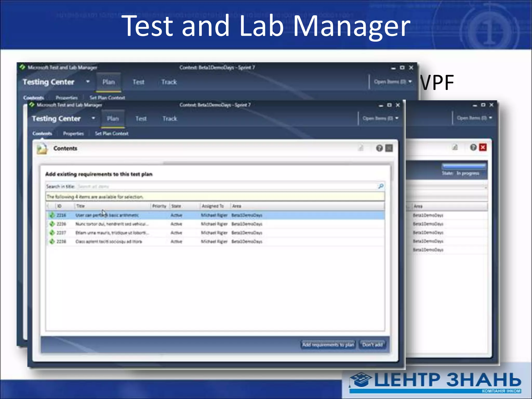Click the app logo icon in back window title bar
This screenshot has height=399, width=532.
point(23,67)
